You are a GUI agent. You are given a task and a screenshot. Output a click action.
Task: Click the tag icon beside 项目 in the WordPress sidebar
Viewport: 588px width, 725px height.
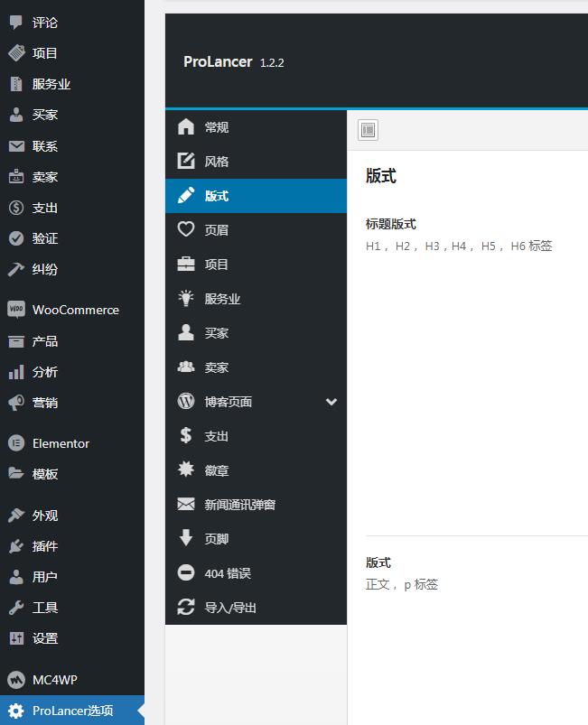pyautogui.click(x=16, y=53)
